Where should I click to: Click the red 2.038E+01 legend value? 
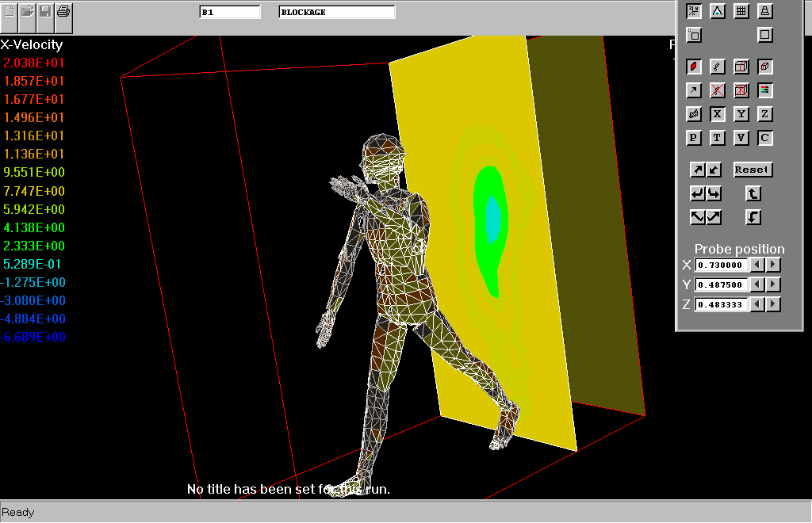tap(34, 63)
